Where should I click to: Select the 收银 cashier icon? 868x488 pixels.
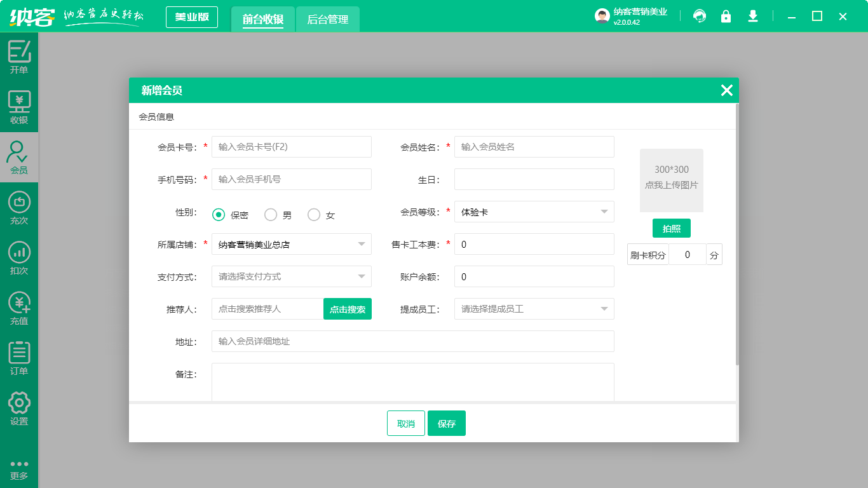point(19,107)
